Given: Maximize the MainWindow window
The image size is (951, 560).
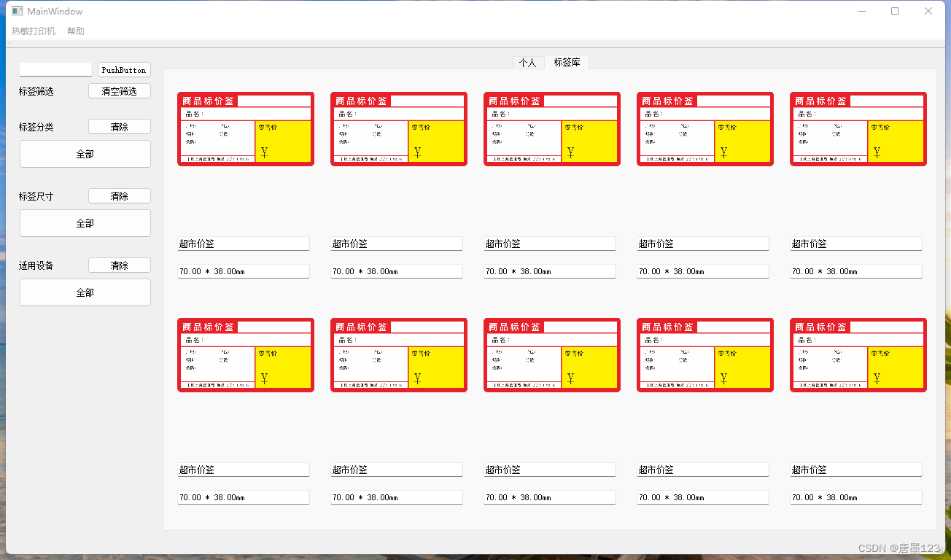Looking at the screenshot, I should [x=895, y=11].
